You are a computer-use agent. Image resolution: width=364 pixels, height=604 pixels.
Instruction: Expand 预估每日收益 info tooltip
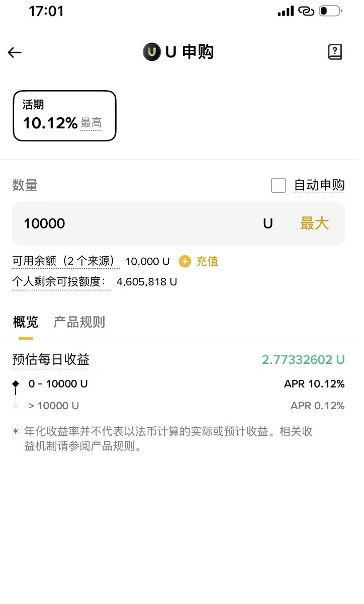51,359
